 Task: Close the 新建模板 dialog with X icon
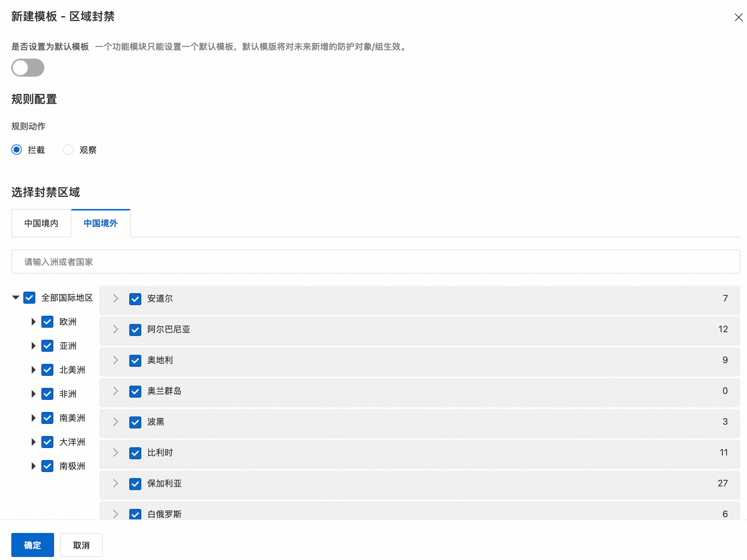(738, 17)
